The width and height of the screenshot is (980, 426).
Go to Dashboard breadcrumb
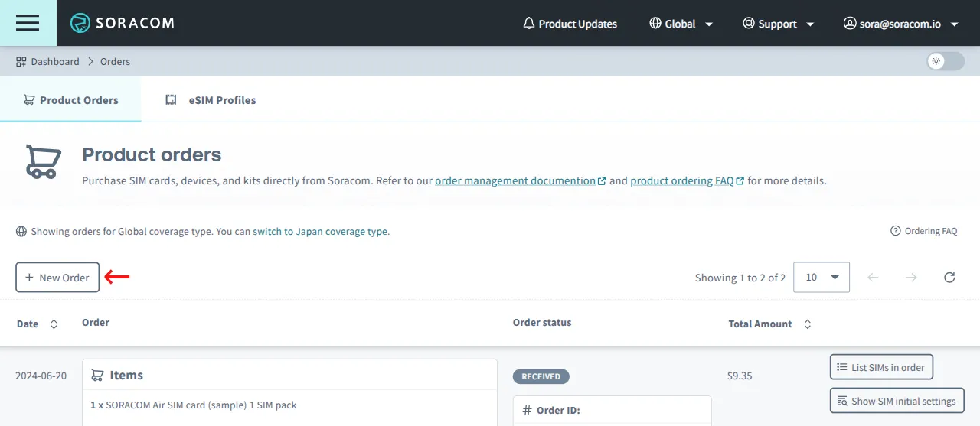pyautogui.click(x=47, y=61)
